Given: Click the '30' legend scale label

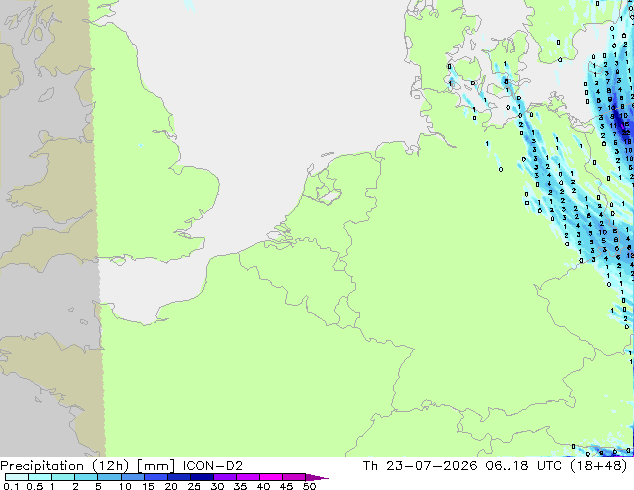Looking at the screenshot, I should point(217,486).
